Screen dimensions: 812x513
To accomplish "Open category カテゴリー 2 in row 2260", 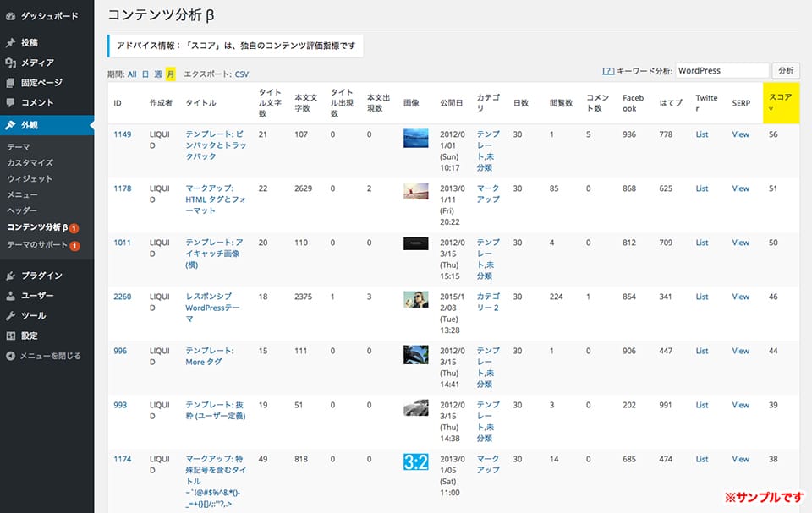I will point(488,303).
